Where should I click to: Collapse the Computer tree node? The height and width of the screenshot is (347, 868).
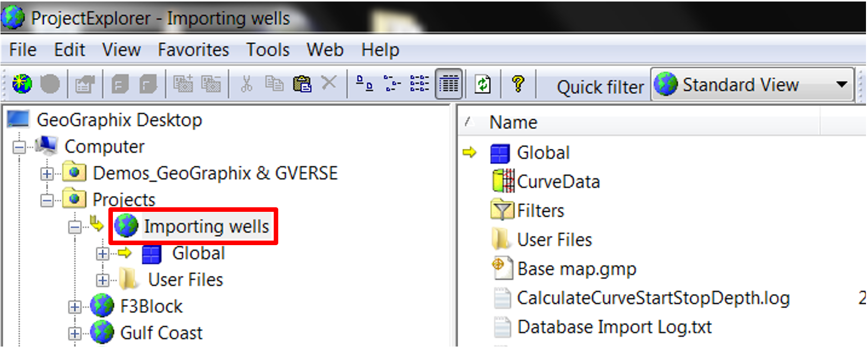pyautogui.click(x=19, y=147)
